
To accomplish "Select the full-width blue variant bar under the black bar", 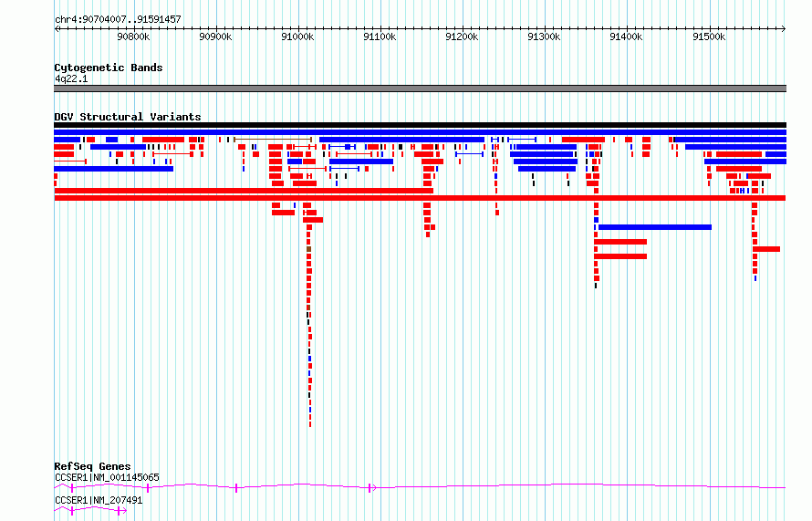I will pos(420,132).
